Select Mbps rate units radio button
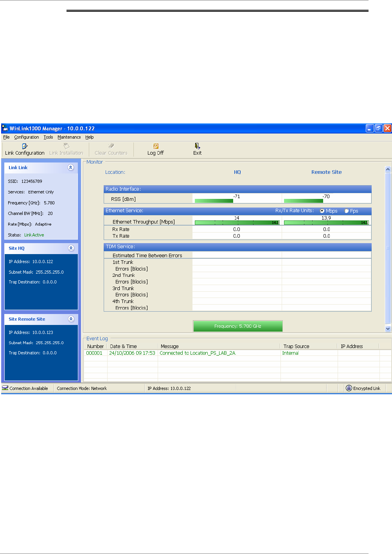Image resolution: width=392 pixels, height=554 pixels. coord(322,211)
